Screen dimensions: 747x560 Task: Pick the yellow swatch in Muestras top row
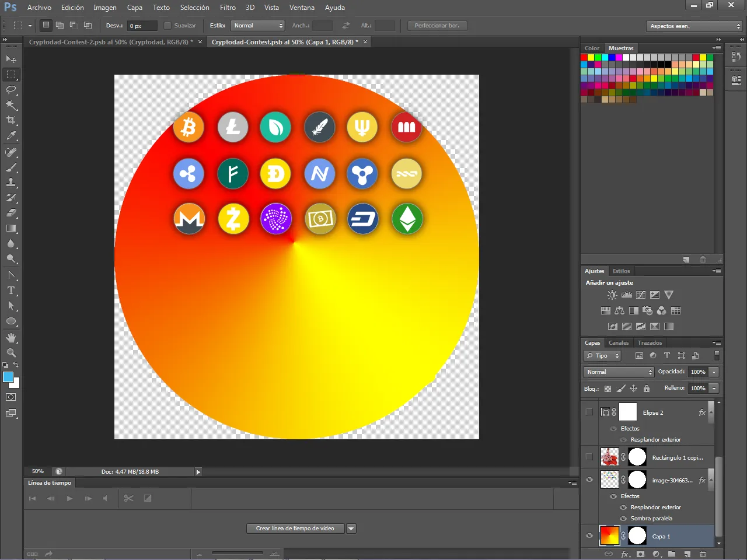click(x=591, y=58)
